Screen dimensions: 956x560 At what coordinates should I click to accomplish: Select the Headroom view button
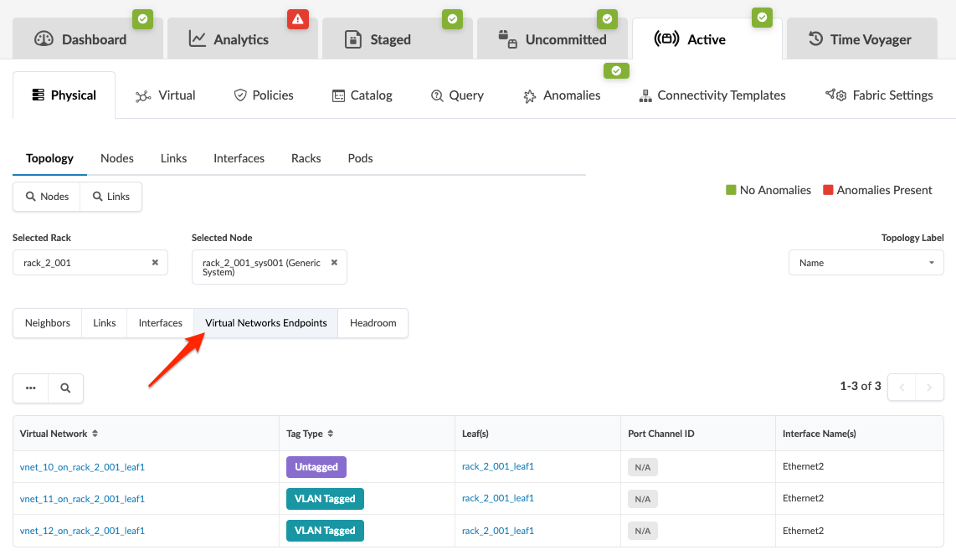pyautogui.click(x=373, y=323)
